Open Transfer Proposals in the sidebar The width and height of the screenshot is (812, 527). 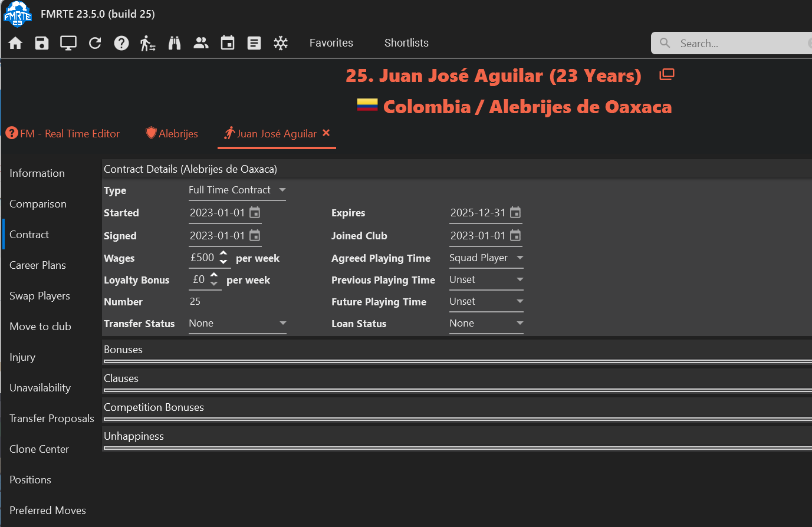tap(52, 419)
